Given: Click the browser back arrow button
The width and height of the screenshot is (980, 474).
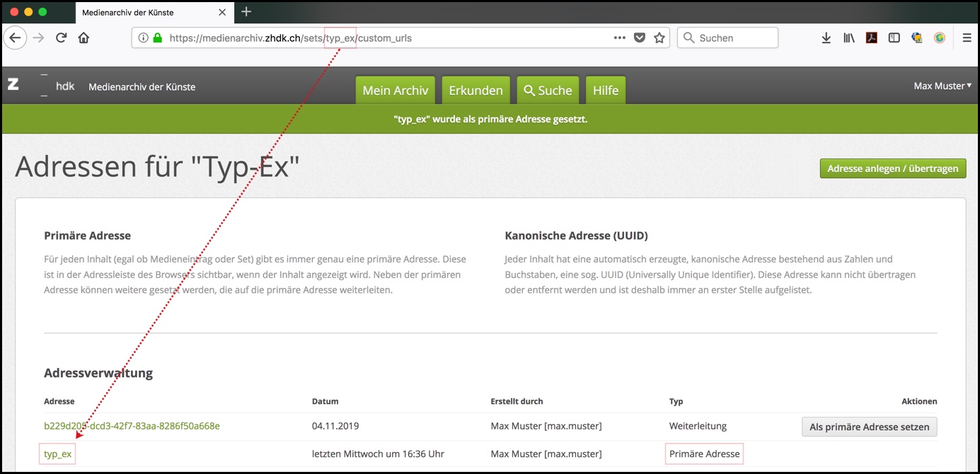Looking at the screenshot, I should (16, 38).
